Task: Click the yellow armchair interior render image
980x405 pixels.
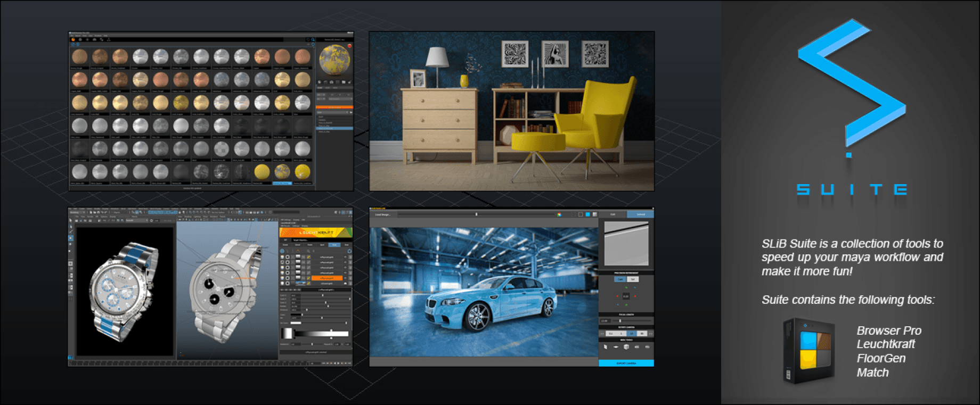Action: (x=512, y=111)
